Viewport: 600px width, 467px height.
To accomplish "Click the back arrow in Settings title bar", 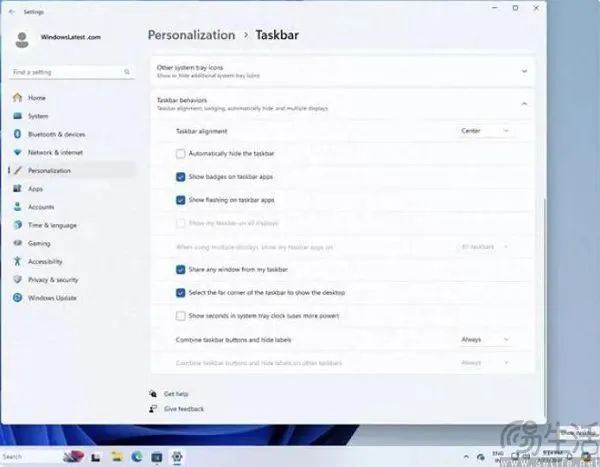I will (11, 11).
